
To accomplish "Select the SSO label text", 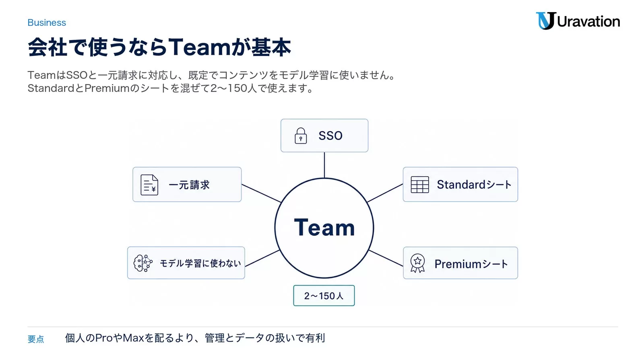I will coord(330,136).
